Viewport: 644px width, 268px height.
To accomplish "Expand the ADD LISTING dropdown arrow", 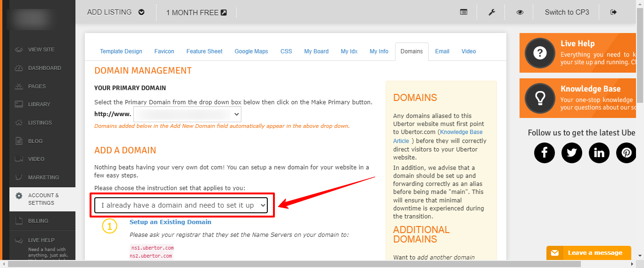I will coord(141,12).
